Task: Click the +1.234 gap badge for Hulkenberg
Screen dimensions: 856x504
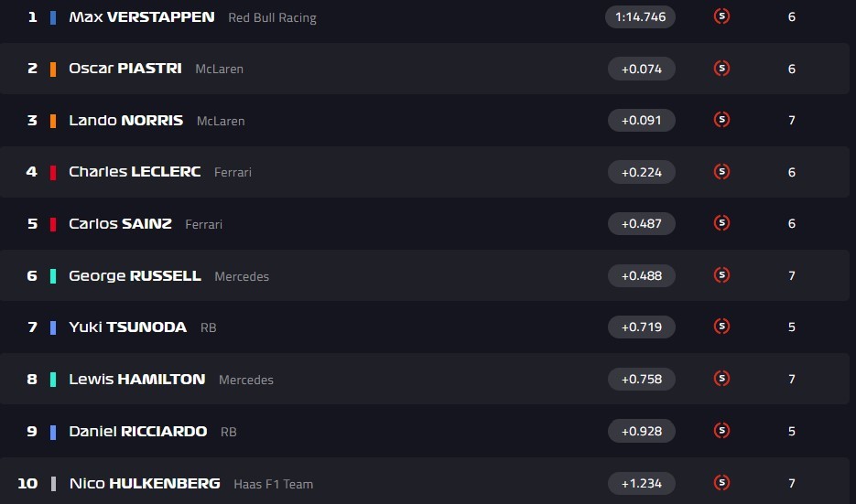Action: tap(641, 482)
